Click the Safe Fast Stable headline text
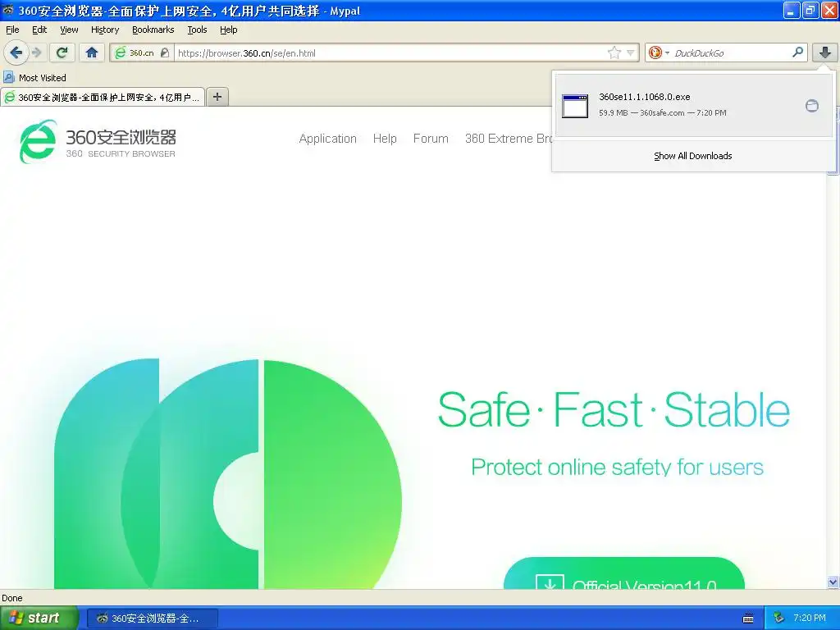This screenshot has width=840, height=630. 614,410
